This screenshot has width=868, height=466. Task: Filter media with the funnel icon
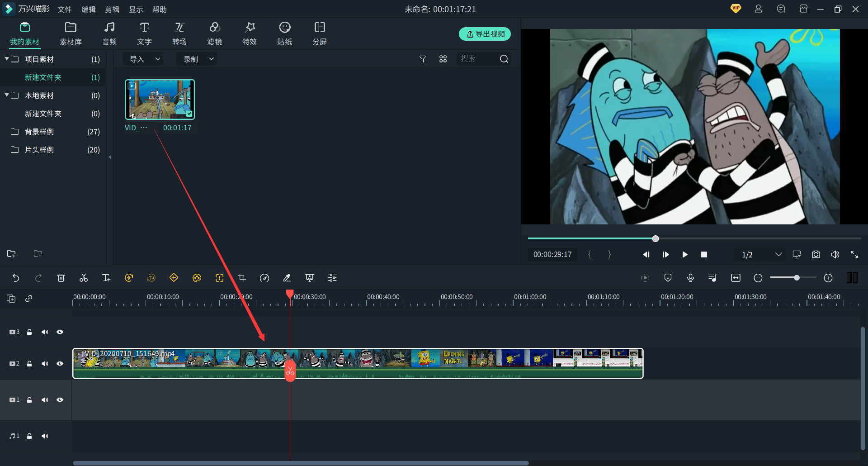tap(423, 59)
